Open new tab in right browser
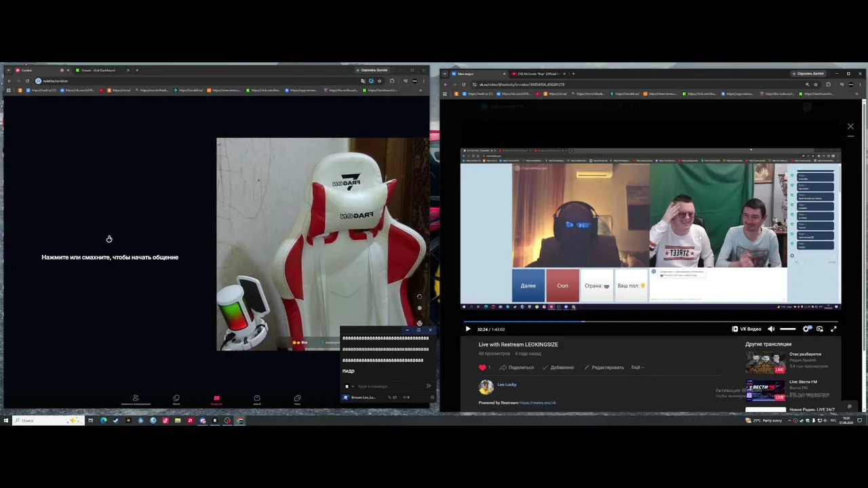 574,73
